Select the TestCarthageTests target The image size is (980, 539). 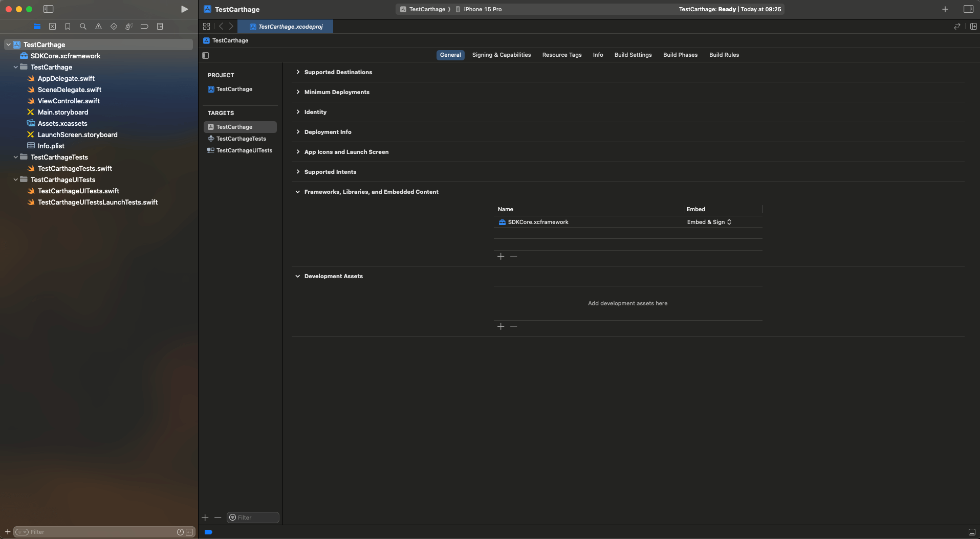click(x=241, y=139)
